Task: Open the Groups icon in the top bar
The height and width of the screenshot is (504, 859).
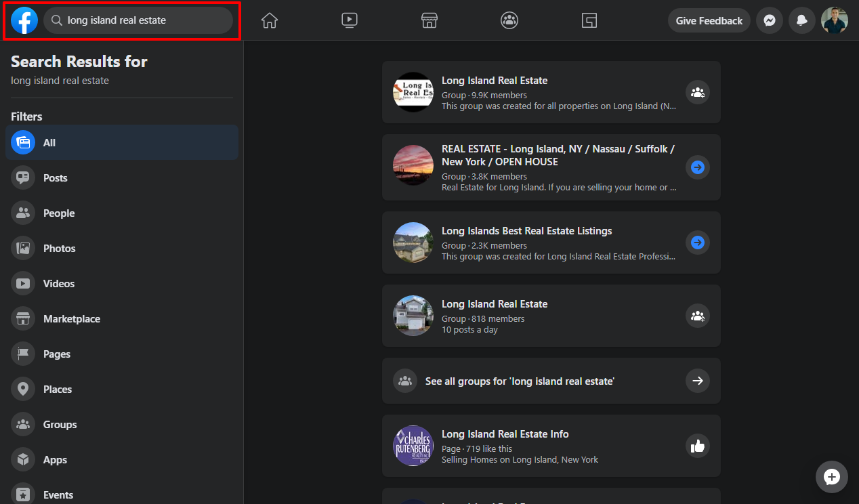Action: (x=509, y=20)
